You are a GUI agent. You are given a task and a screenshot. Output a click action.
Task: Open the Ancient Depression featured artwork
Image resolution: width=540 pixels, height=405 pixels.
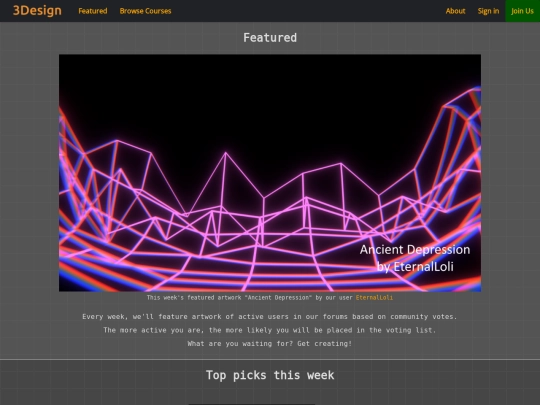click(270, 173)
